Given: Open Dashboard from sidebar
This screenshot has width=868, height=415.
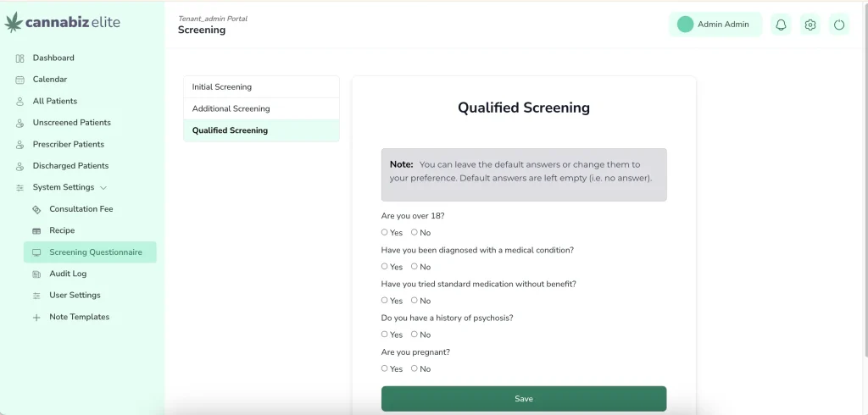Looking at the screenshot, I should click(x=53, y=58).
